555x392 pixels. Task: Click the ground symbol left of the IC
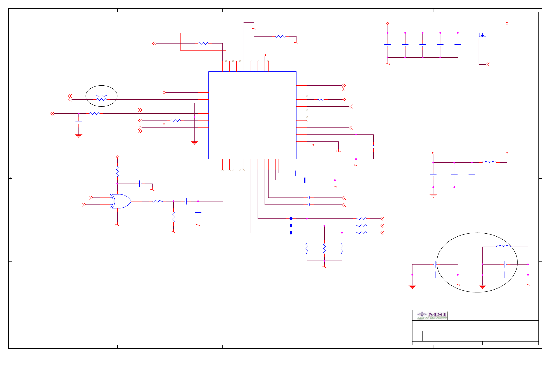195,143
